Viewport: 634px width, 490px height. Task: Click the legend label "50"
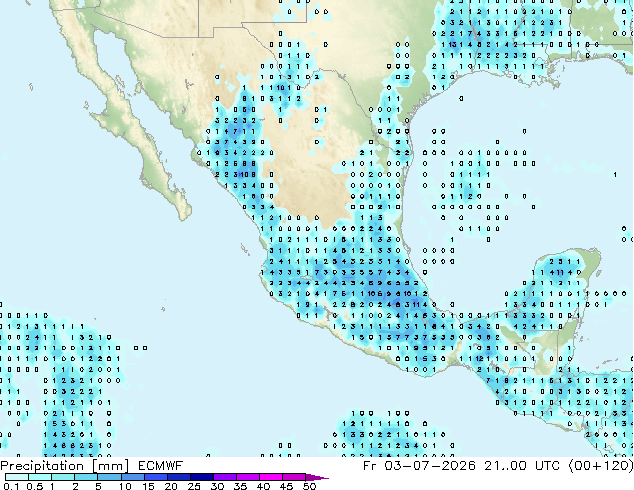point(310,486)
